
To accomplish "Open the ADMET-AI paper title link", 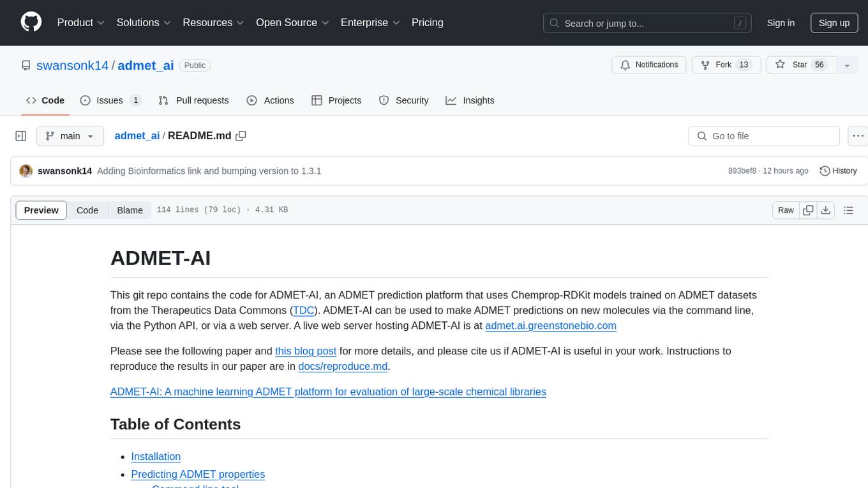I will [x=328, y=392].
